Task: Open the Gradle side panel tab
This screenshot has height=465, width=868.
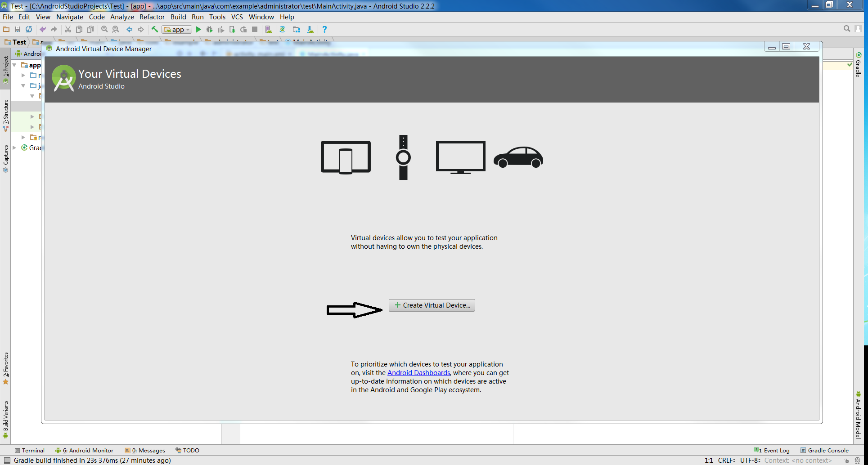Action: tap(859, 65)
